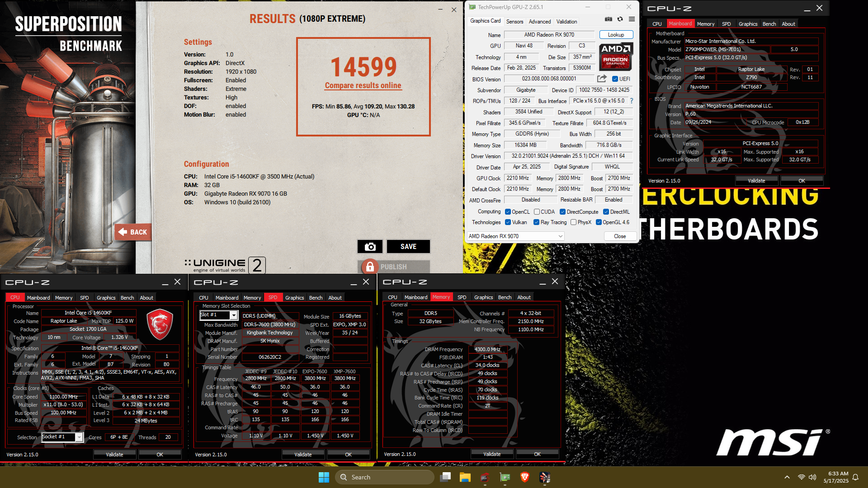Screen dimensions: 868x488
Task: Open the Slot #1 memory slot dropdown
Action: point(219,315)
